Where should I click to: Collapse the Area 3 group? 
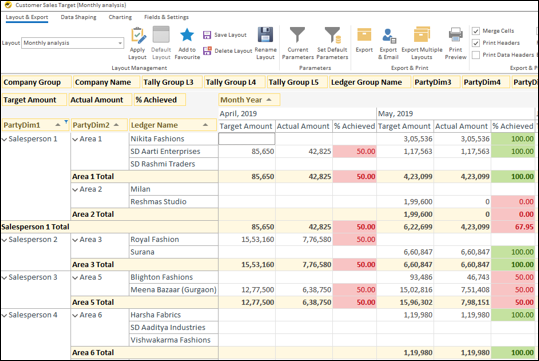tap(75, 240)
